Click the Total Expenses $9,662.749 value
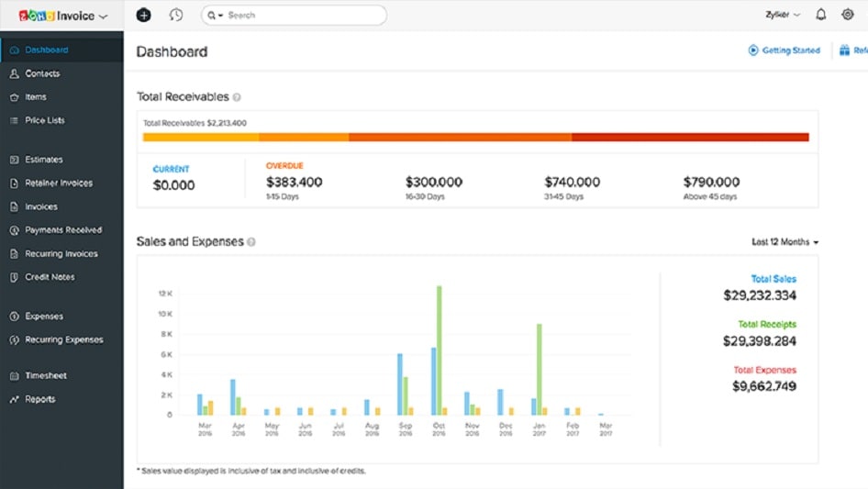 coord(764,386)
